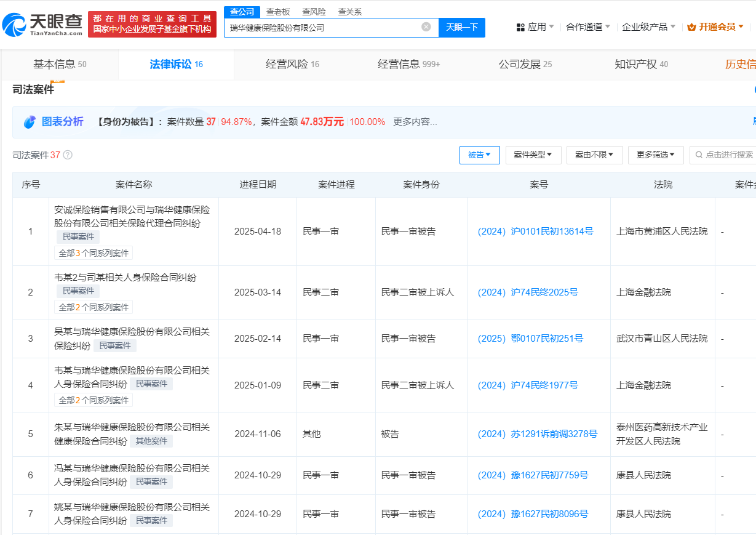Click the red promotional banner 都在用的商业查询工具
This screenshot has width=756, height=535.
click(x=152, y=25)
